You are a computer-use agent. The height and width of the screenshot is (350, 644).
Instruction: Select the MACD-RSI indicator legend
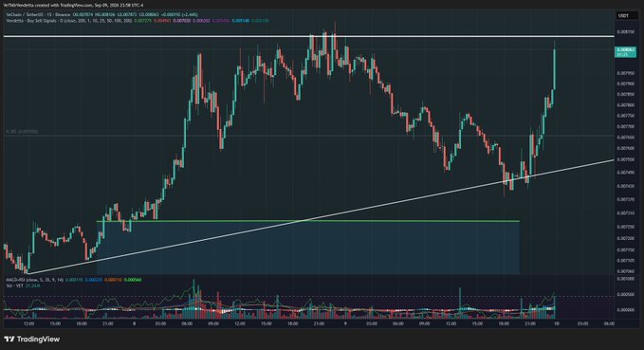tap(74, 280)
